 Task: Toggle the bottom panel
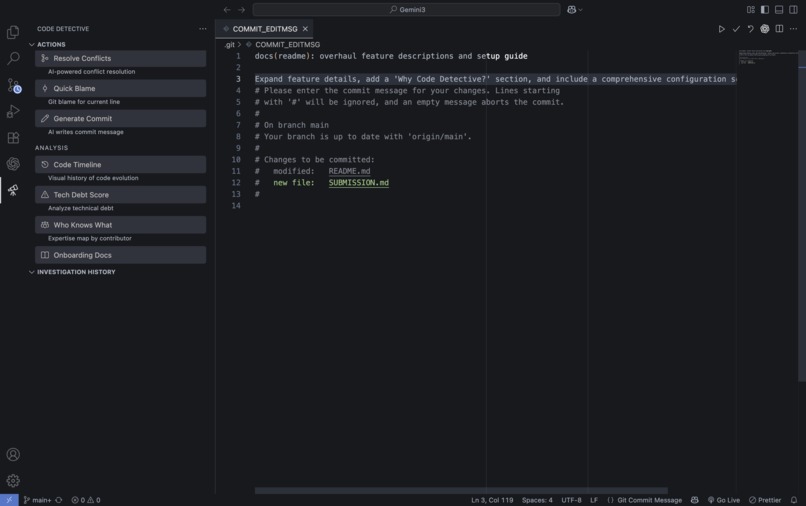[779, 9]
